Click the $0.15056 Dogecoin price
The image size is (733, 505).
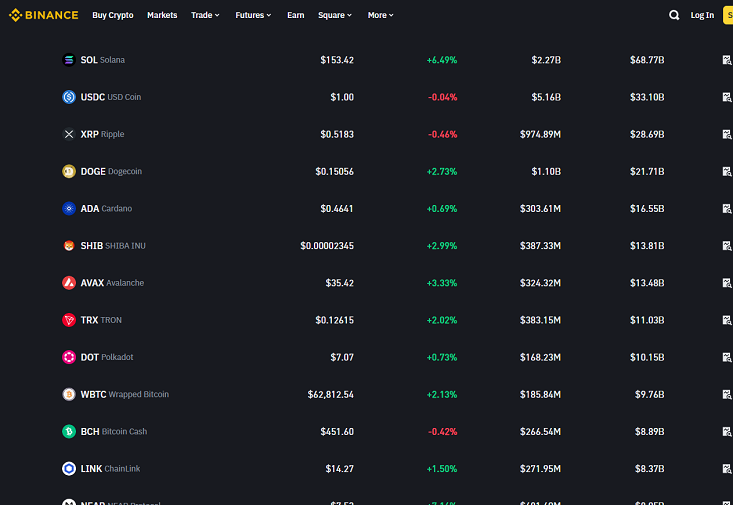[334, 171]
